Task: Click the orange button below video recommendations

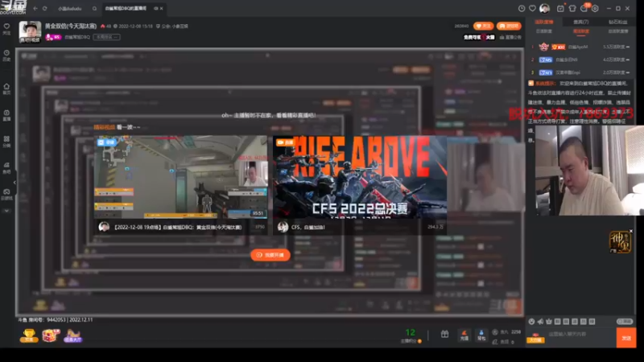Action: coord(270,255)
